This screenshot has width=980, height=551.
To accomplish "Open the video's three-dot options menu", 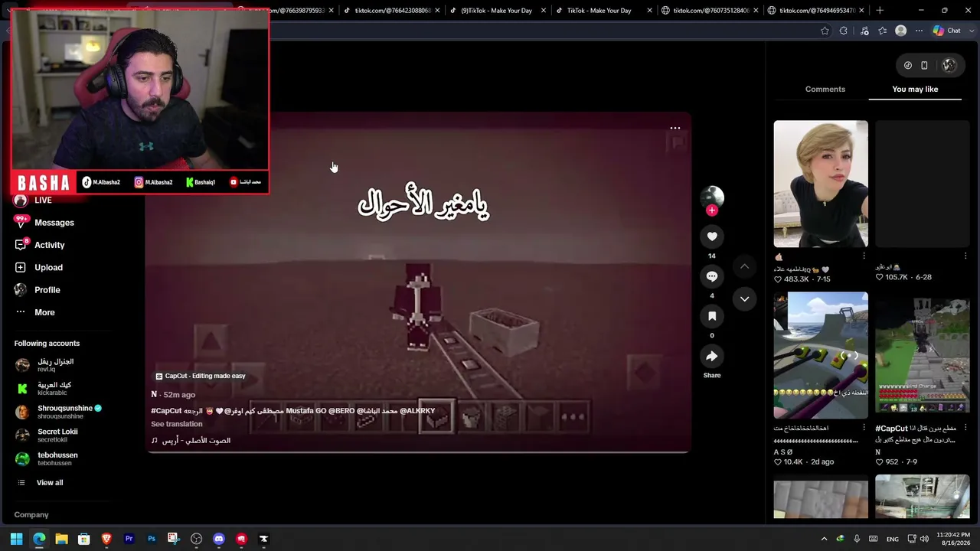I will click(x=675, y=128).
